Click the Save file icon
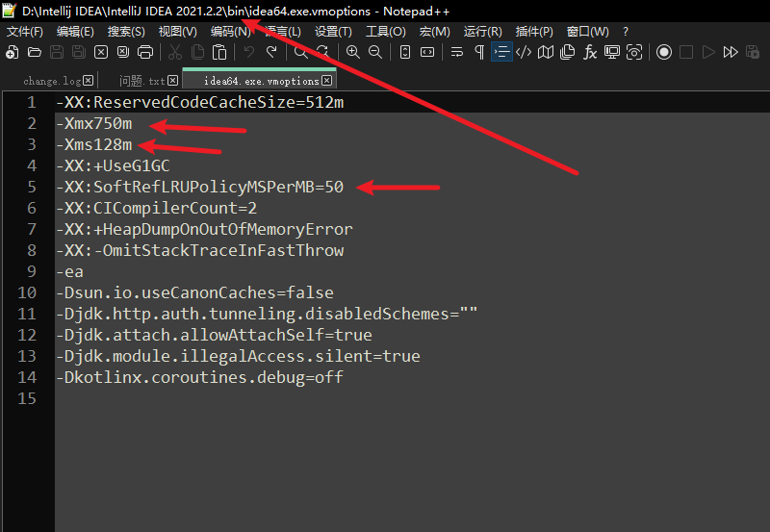Viewport: 770px width, 532px height. tap(57, 52)
